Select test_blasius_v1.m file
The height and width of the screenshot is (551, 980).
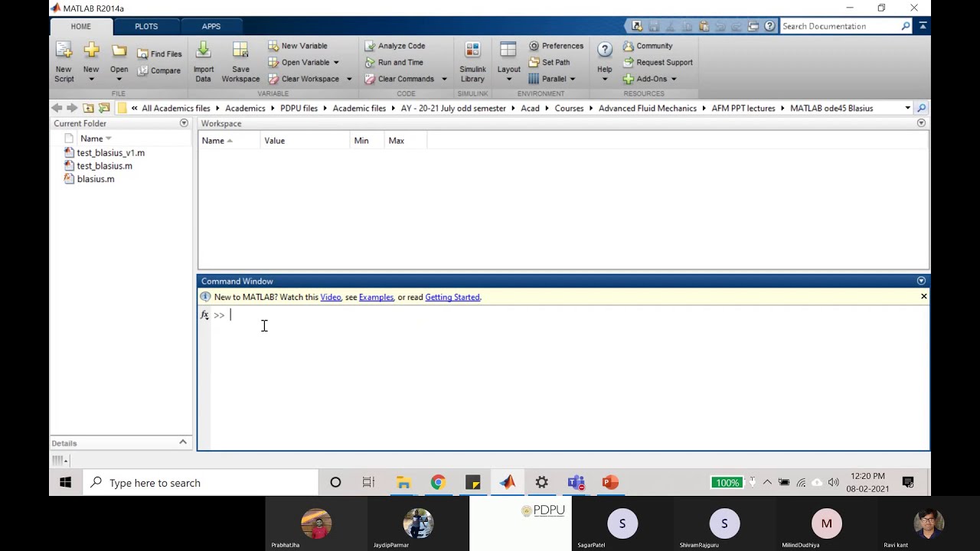click(110, 153)
